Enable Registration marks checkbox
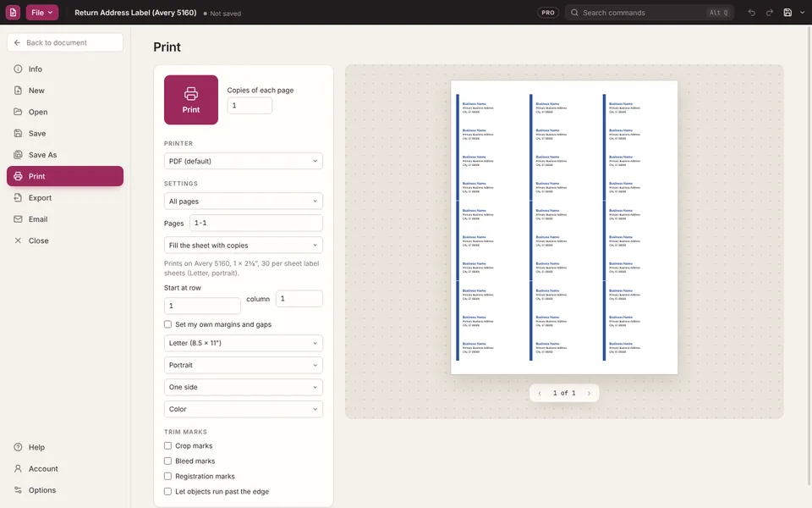The width and height of the screenshot is (812, 508). (x=167, y=477)
